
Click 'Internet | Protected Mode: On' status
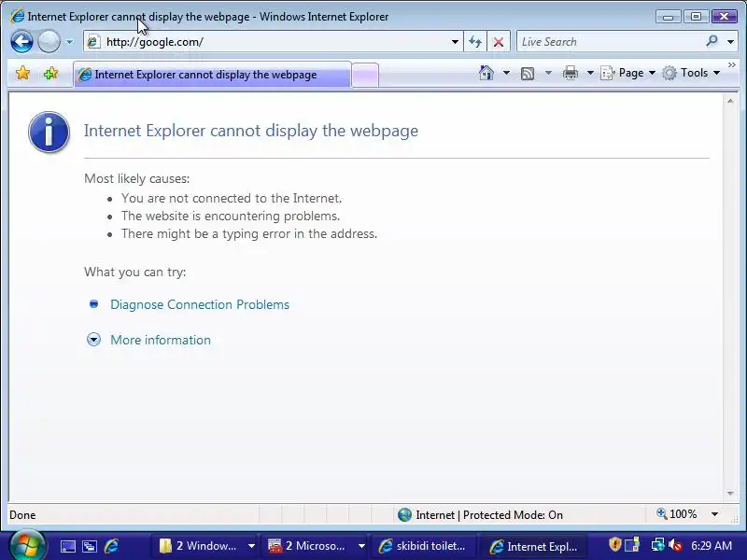(x=488, y=515)
